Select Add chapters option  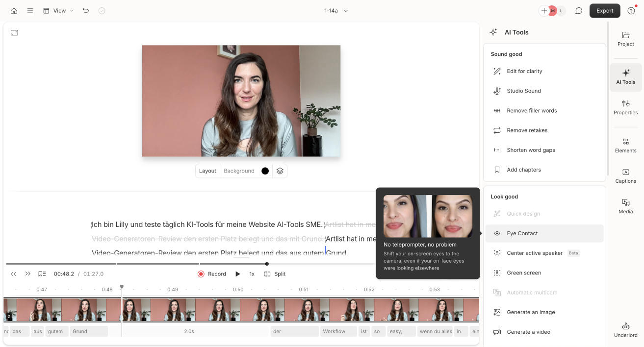pyautogui.click(x=544, y=170)
